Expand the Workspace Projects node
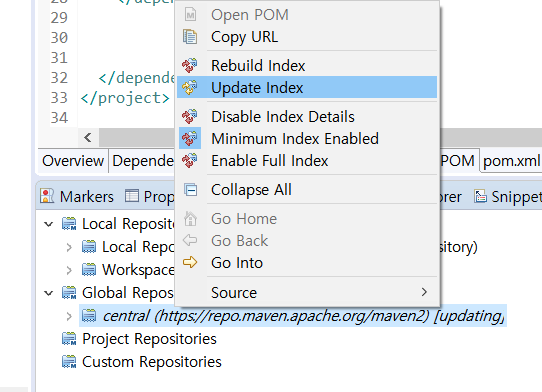Screen dimensions: 542x392 69,270
